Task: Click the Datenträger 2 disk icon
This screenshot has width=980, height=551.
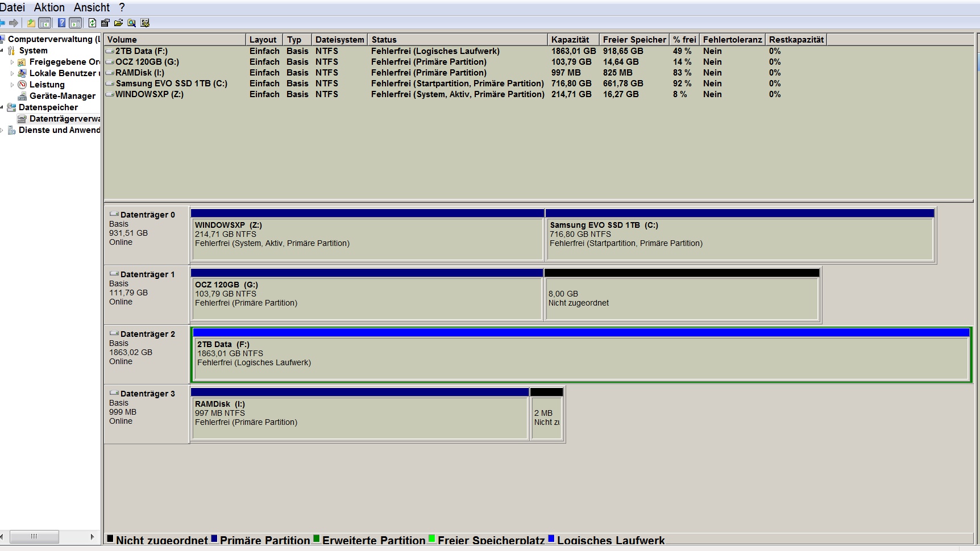Action: (x=114, y=333)
